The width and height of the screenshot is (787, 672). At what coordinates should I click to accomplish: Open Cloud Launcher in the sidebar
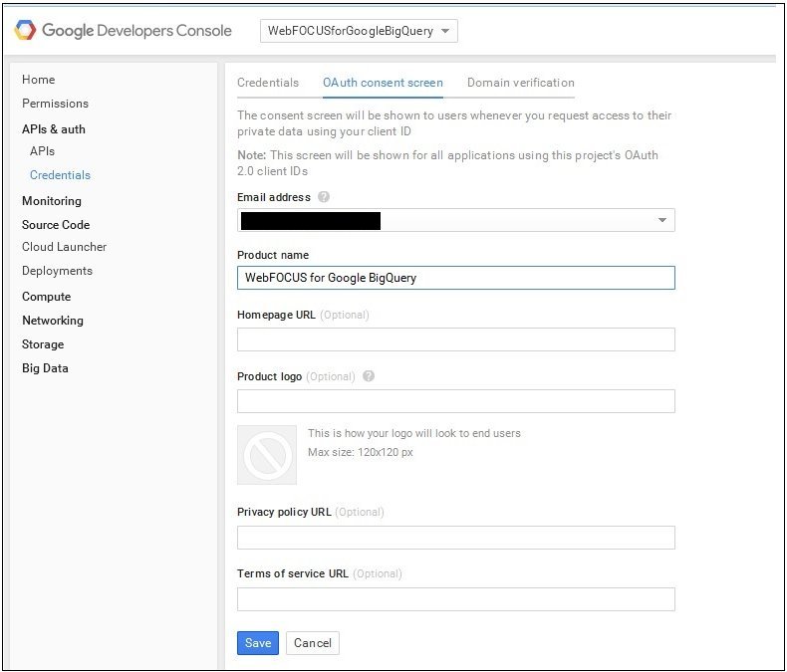click(x=64, y=247)
